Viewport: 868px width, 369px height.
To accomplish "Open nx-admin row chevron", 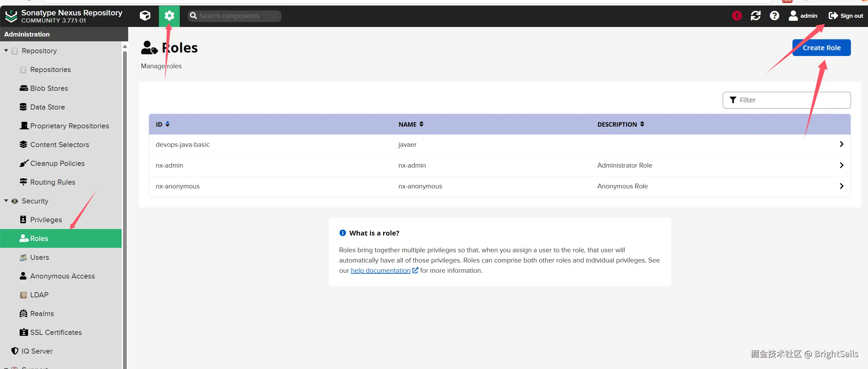I will coord(841,166).
